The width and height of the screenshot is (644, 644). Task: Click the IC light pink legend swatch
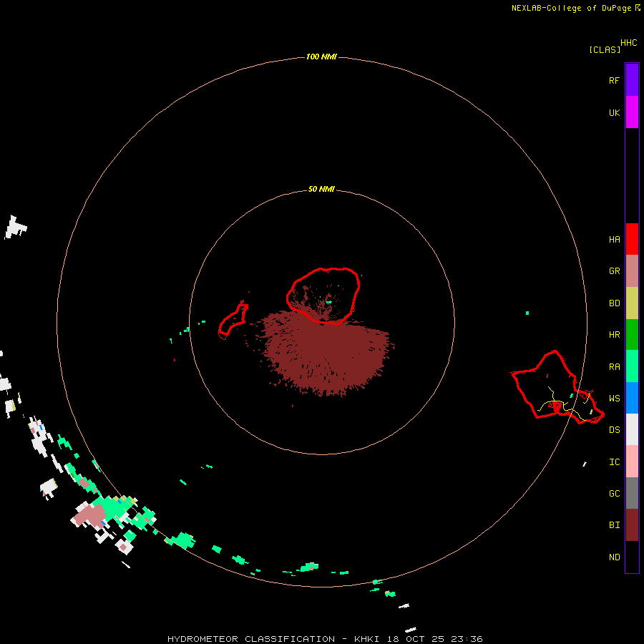point(632,462)
